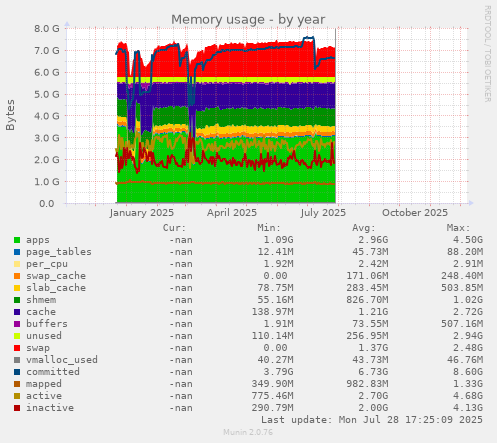Click the 'April 2025' axis label
Viewport: 497px width, 443px height.
232,213
